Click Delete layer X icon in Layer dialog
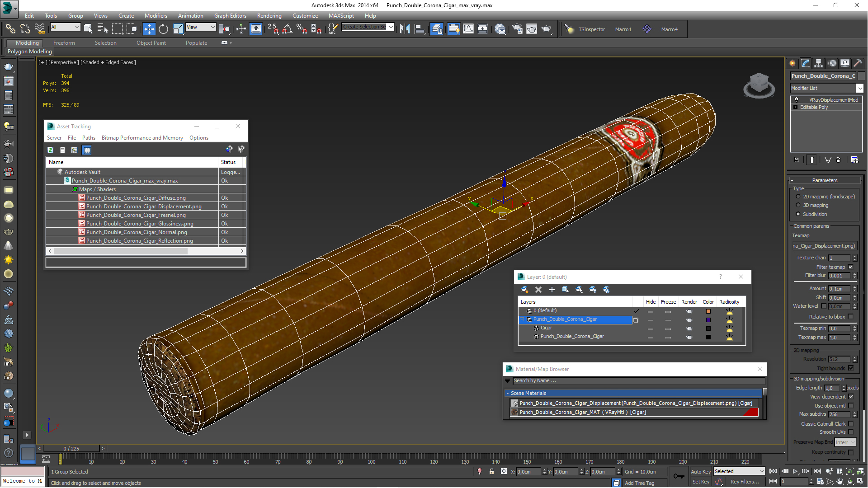This screenshot has width=868, height=488. point(538,290)
